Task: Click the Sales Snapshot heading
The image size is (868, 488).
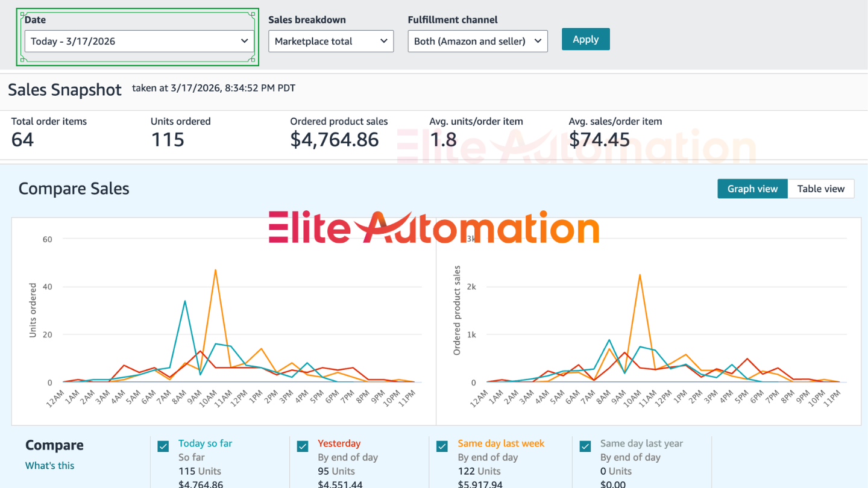Action: (64, 90)
